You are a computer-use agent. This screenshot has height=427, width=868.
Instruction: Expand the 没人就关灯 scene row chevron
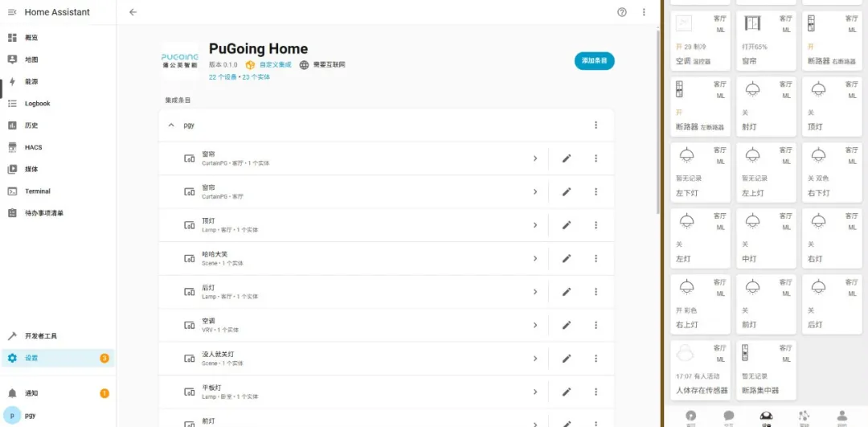coord(534,359)
